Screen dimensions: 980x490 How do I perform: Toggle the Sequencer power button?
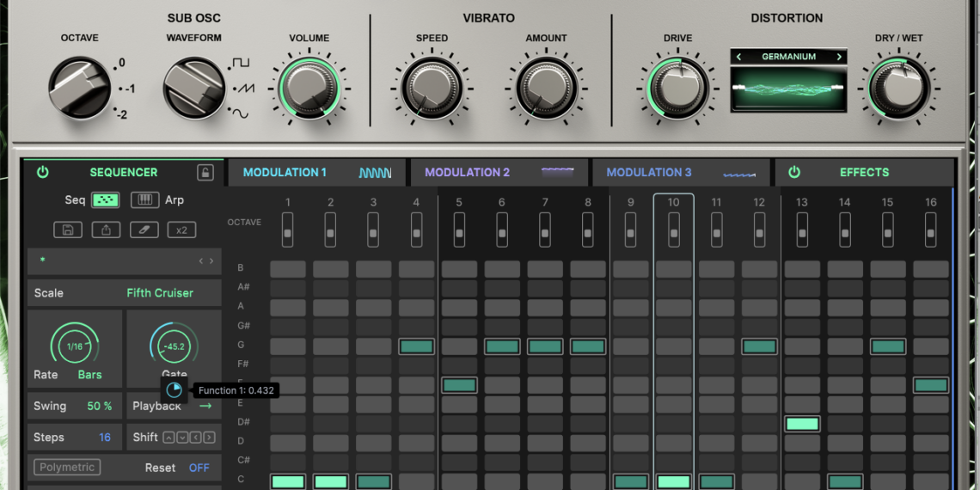(42, 172)
